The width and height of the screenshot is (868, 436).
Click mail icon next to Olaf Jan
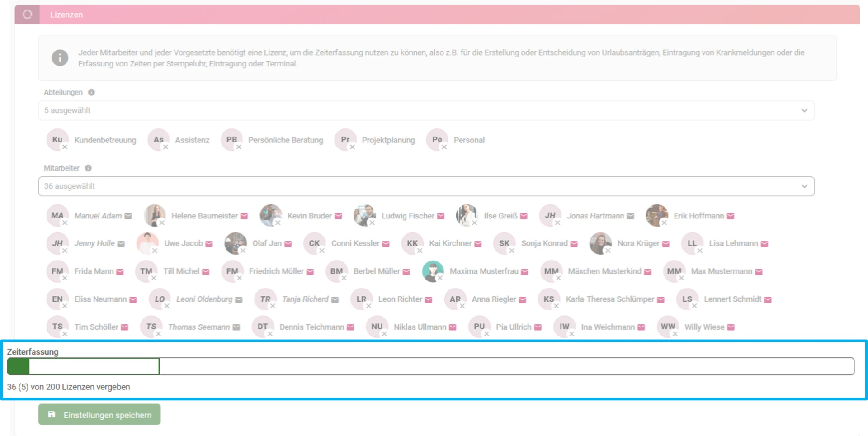tap(288, 244)
